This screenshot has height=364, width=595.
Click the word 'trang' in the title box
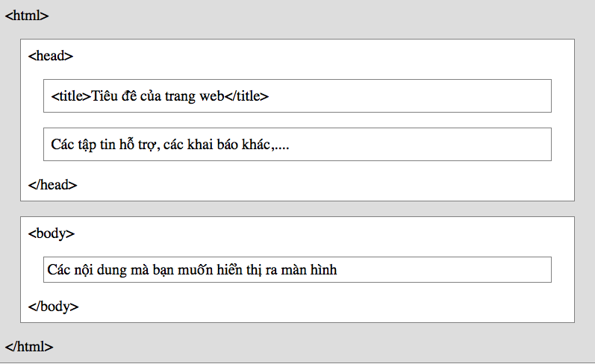click(x=180, y=97)
